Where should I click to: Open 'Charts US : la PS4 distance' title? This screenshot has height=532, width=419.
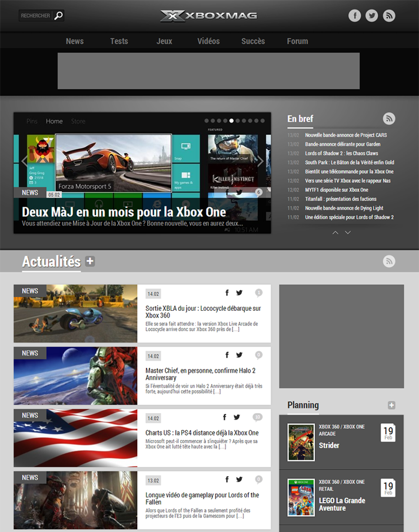pyautogui.click(x=202, y=433)
